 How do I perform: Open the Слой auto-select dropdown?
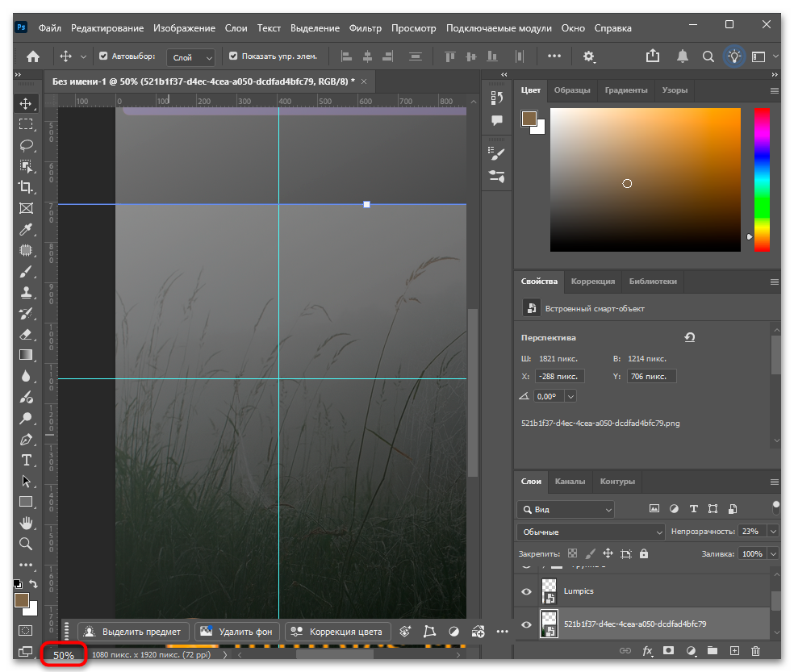click(190, 57)
